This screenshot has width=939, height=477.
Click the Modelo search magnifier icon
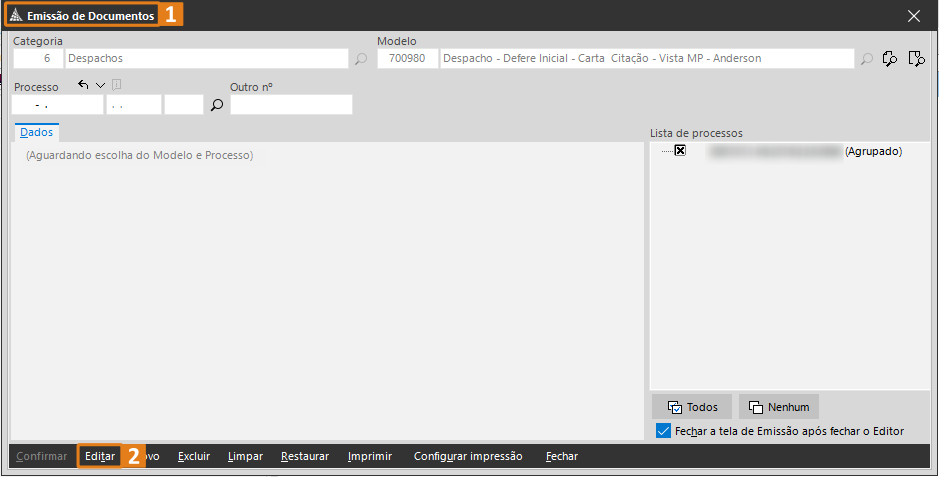[x=866, y=59]
